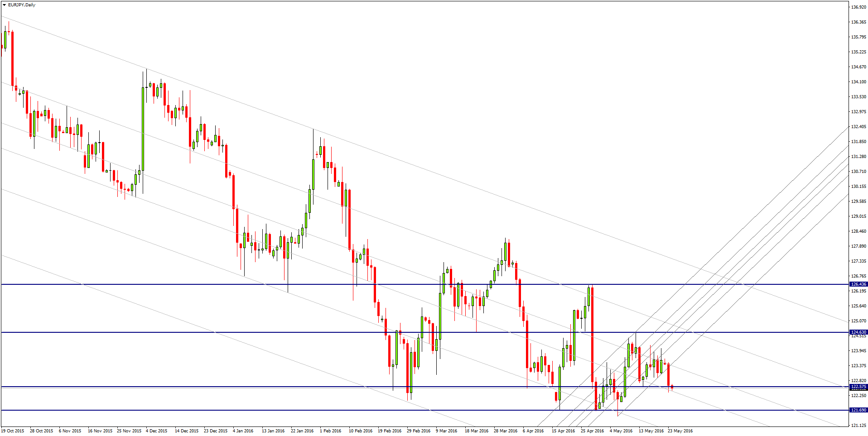The height and width of the screenshot is (436, 868).
Task: Click the 19 Feb 2016 date label
Action: pos(390,431)
